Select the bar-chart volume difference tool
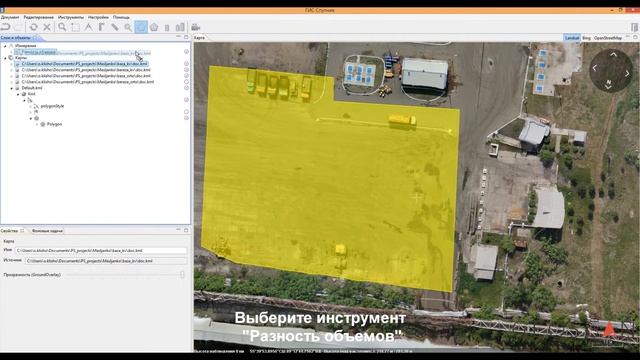640x360 pixels. (180, 27)
